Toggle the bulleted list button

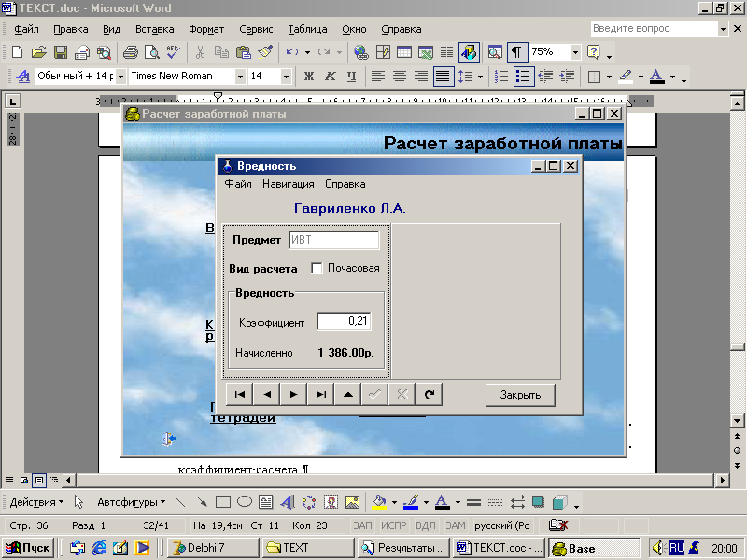524,77
